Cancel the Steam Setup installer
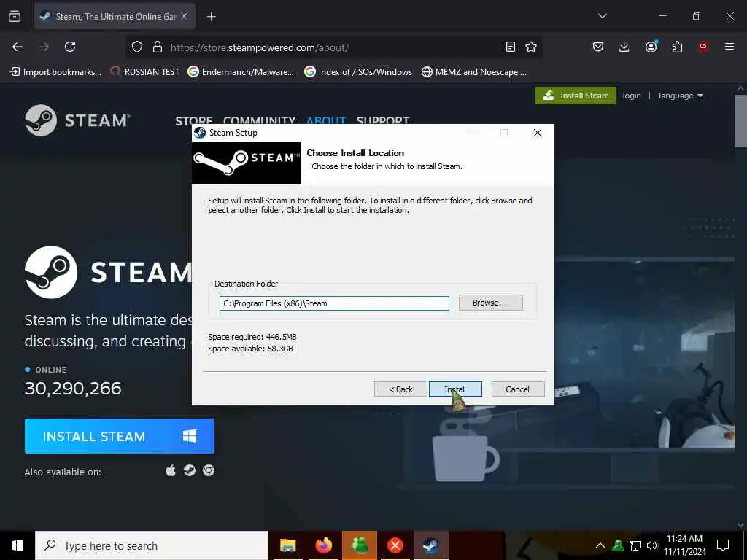This screenshot has width=747, height=560. 517,389
